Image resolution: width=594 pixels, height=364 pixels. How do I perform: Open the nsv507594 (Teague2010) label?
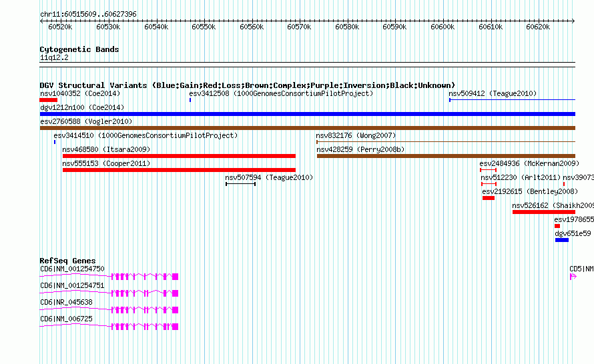tap(269, 177)
